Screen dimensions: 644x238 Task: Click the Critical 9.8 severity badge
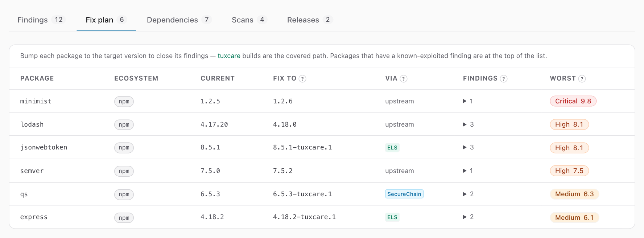(573, 101)
